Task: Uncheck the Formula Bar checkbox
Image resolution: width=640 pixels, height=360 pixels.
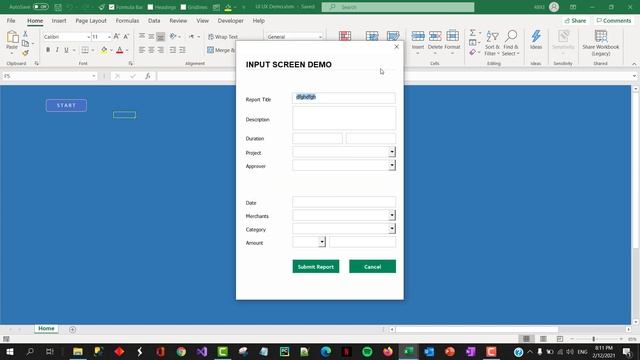Action: point(111,7)
